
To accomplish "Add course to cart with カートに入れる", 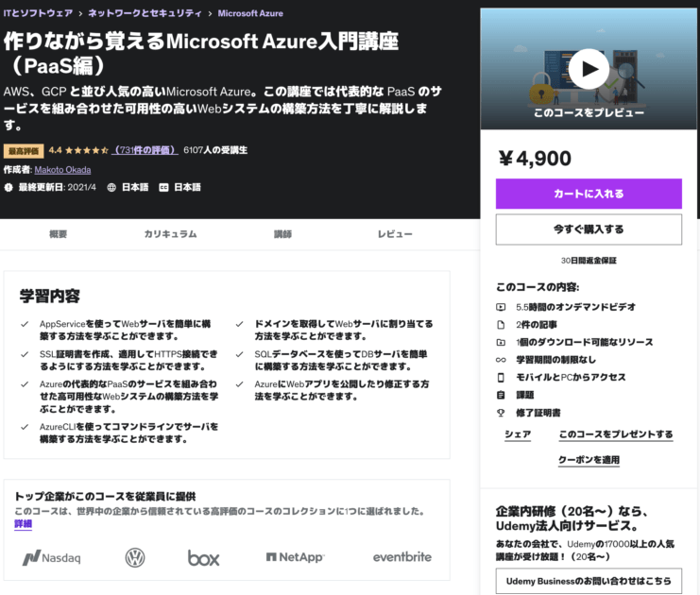I will (589, 194).
